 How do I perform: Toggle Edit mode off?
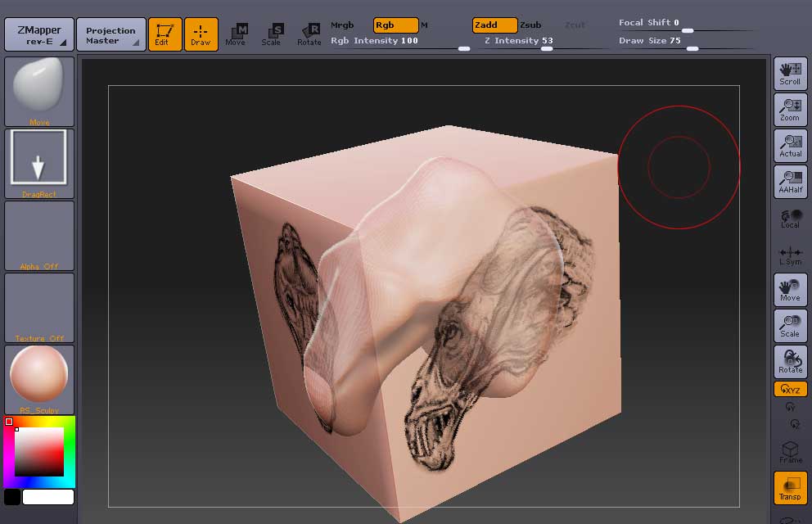click(x=165, y=34)
